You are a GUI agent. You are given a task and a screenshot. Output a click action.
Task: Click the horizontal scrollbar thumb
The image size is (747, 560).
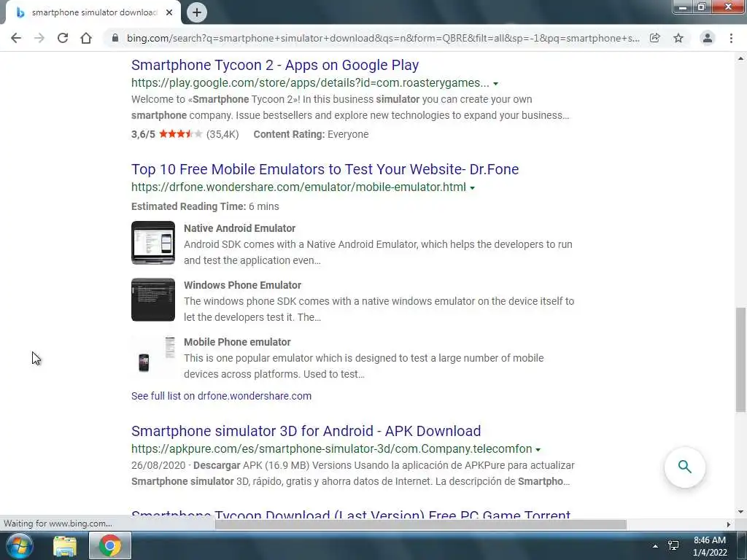pyautogui.click(x=421, y=524)
